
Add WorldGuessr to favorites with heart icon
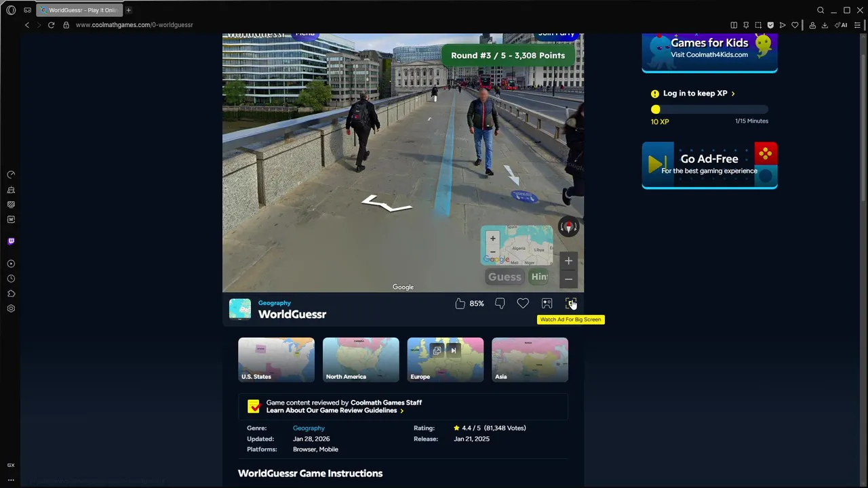523,304
